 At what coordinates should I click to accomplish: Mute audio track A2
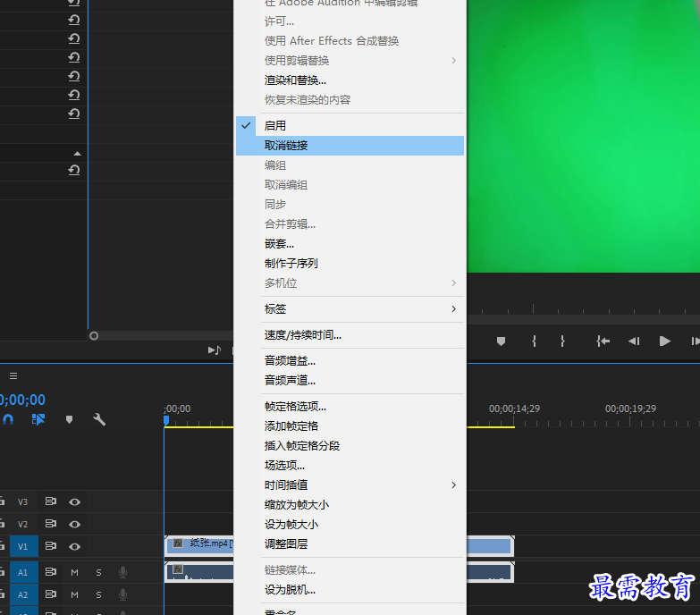(x=74, y=594)
